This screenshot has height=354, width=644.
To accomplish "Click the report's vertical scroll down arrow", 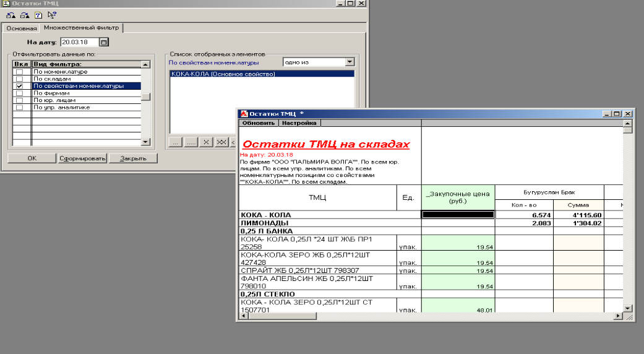I will click(627, 308).
